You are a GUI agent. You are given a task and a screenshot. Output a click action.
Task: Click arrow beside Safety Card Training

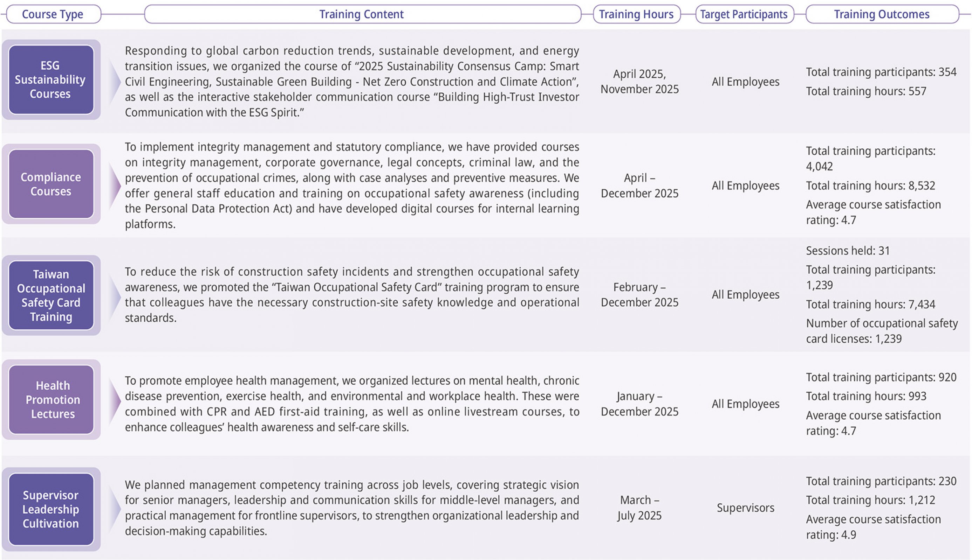click(x=114, y=296)
